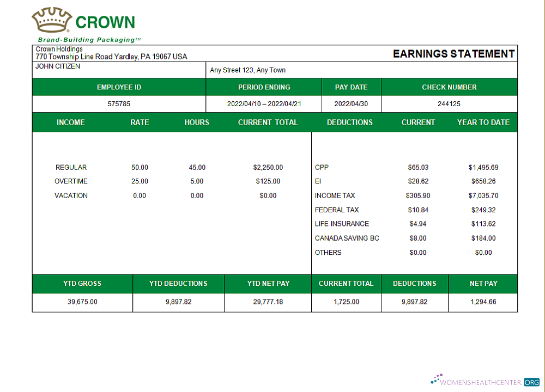This screenshot has height=392, width=545.
Task: Click the EARNINGS STATEMENT title
Action: 453,53
